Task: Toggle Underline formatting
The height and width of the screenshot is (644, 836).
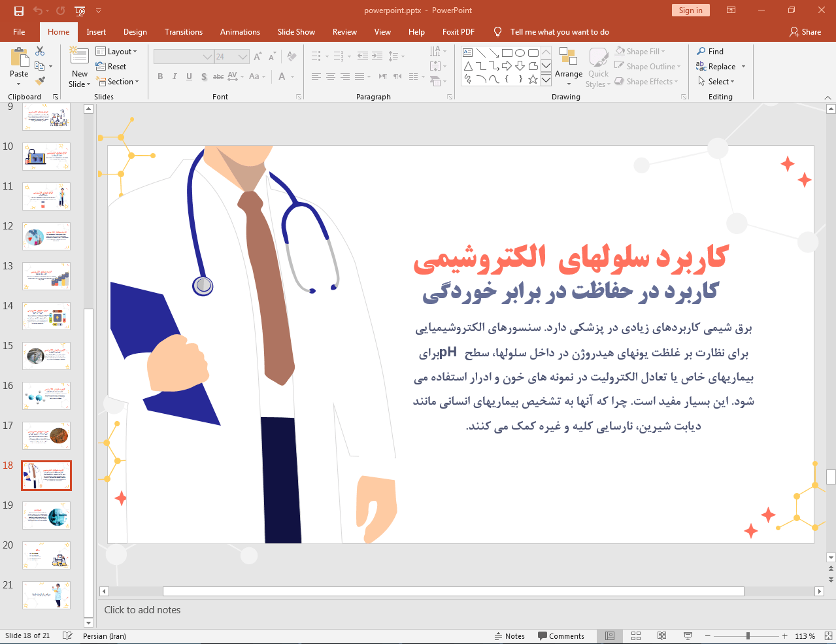Action: 189,76
